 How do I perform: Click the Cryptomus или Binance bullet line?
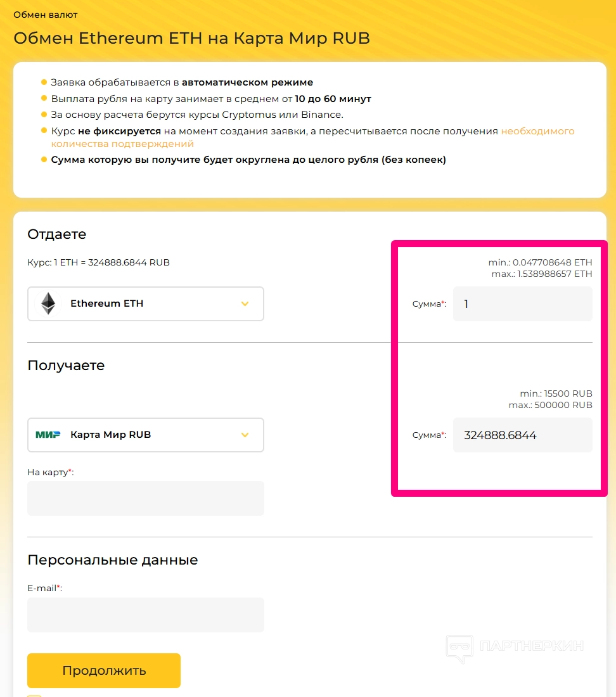(x=197, y=115)
